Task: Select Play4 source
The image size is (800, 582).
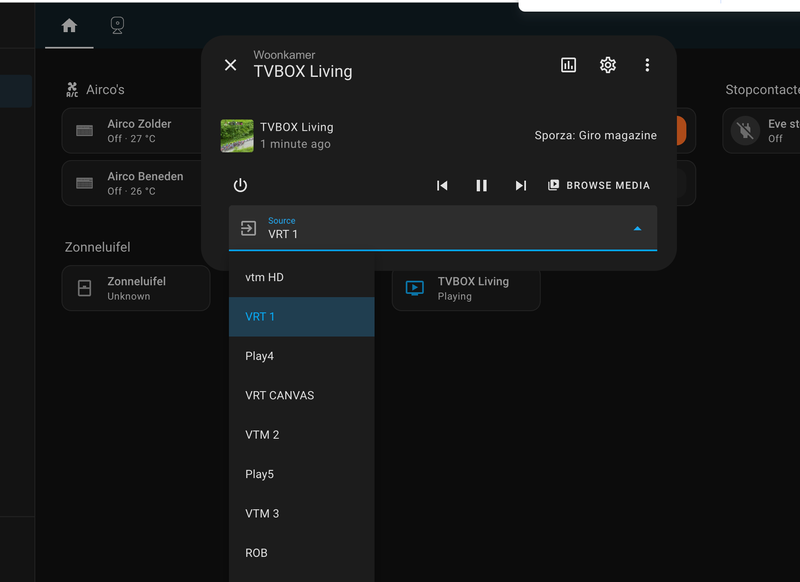Action: 302,356
